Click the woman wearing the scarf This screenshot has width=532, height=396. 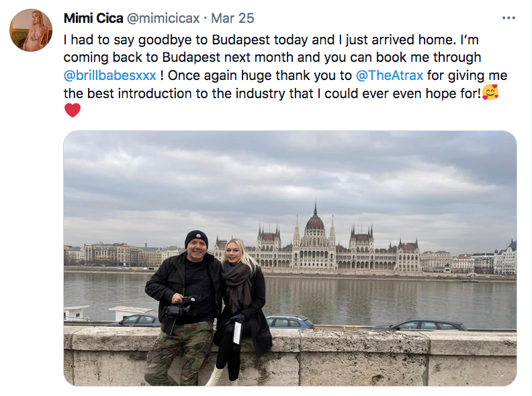242,296
